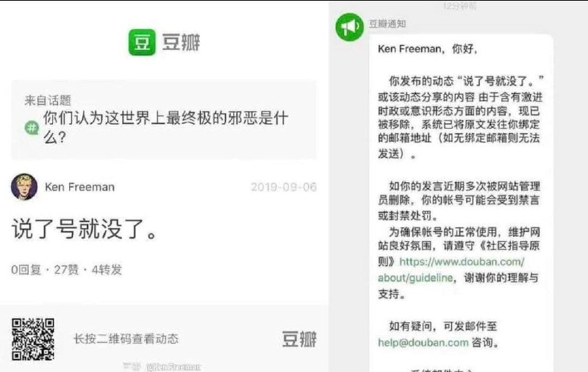The image size is (588, 372).
Task: Click the 豆瓣通知 sender name
Action: coord(387,24)
